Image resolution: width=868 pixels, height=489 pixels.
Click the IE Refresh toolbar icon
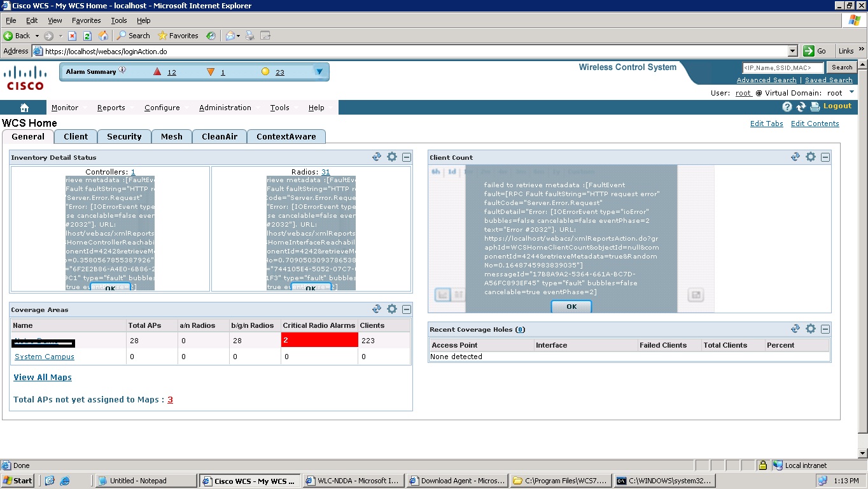click(x=88, y=36)
